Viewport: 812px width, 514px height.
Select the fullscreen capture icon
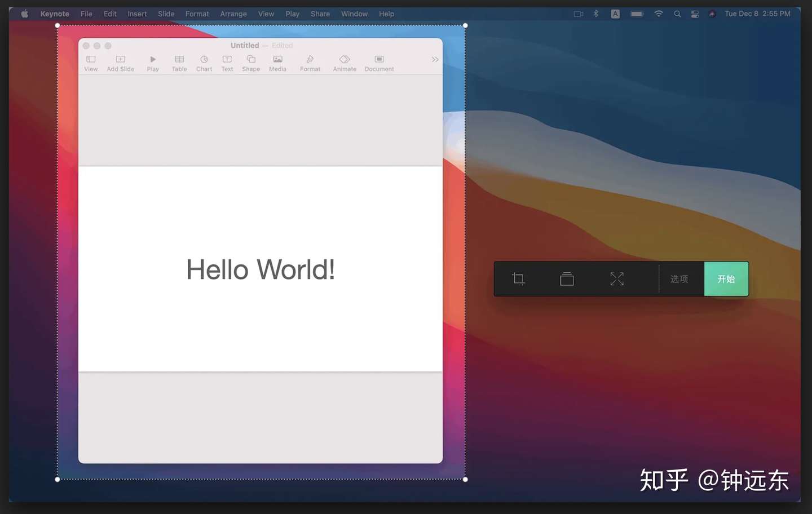(x=617, y=279)
